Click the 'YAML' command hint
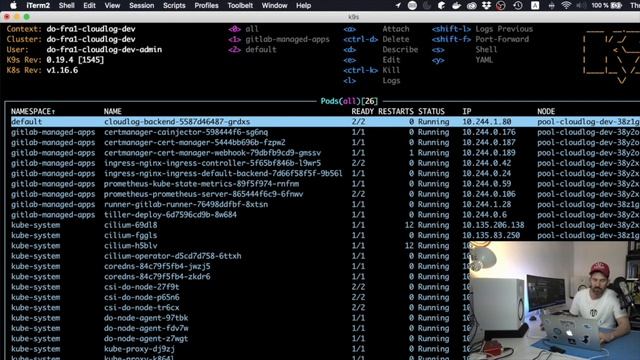640x360 pixels. 484,60
